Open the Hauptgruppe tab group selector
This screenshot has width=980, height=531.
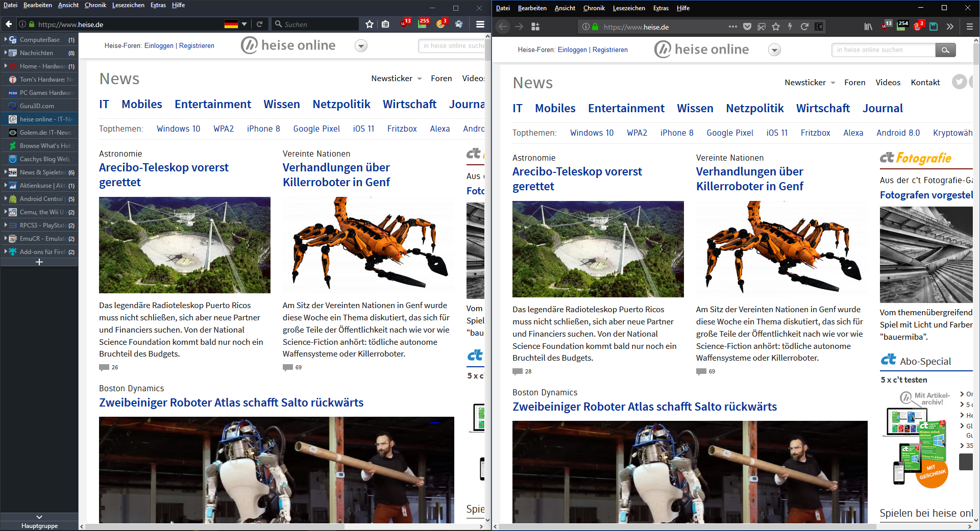pos(39,526)
